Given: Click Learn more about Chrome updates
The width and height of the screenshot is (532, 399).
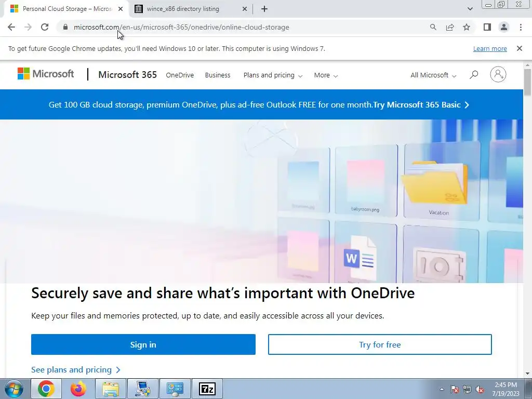Looking at the screenshot, I should coord(490,48).
